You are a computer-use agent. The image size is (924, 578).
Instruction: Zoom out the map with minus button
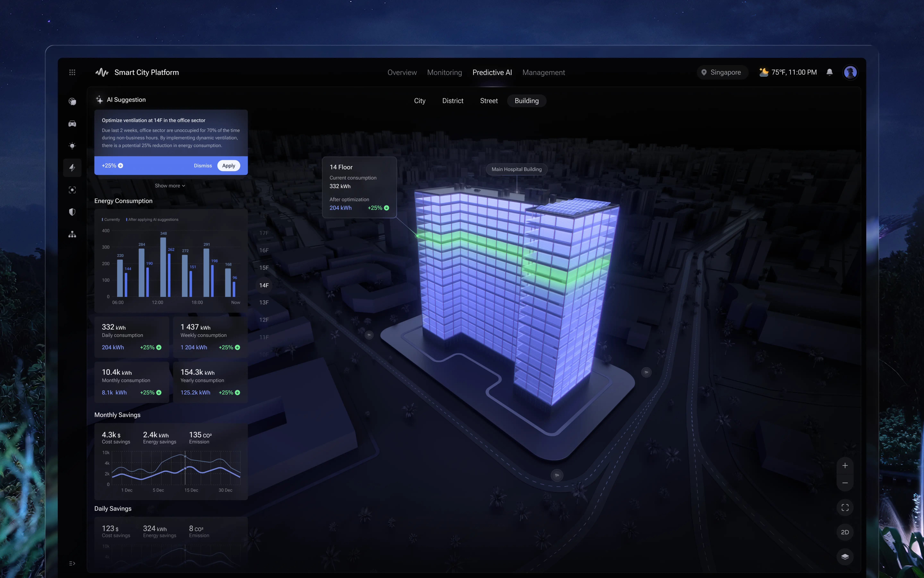(x=845, y=483)
